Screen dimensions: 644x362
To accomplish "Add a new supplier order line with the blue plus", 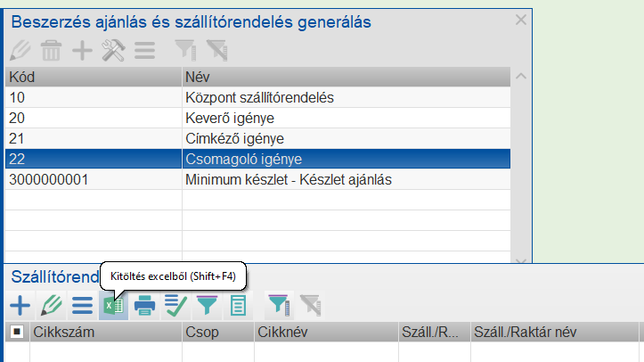I will [20, 306].
